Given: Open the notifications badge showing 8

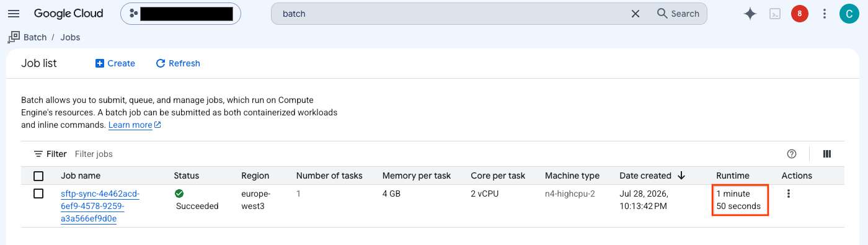Looking at the screenshot, I should pos(800,14).
